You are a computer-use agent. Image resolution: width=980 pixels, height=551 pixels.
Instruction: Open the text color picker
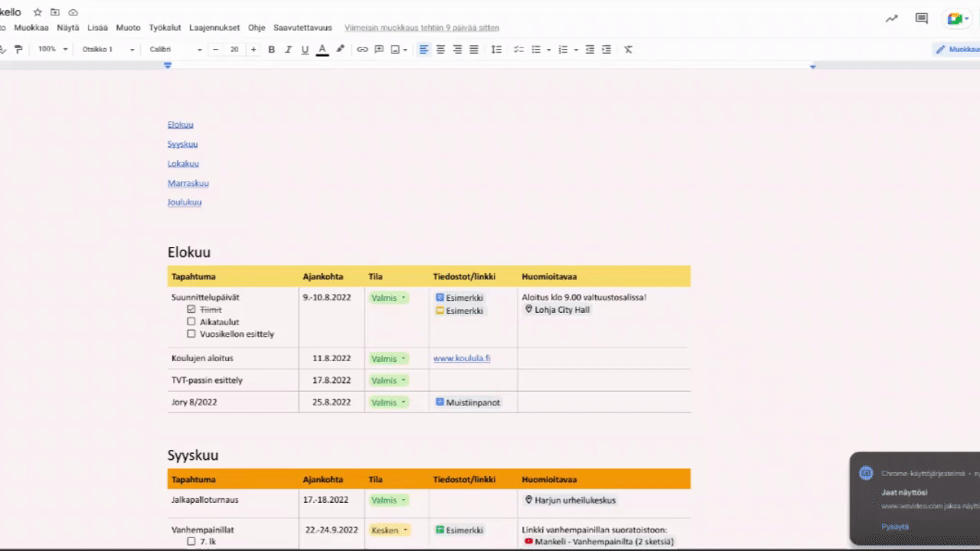[322, 50]
